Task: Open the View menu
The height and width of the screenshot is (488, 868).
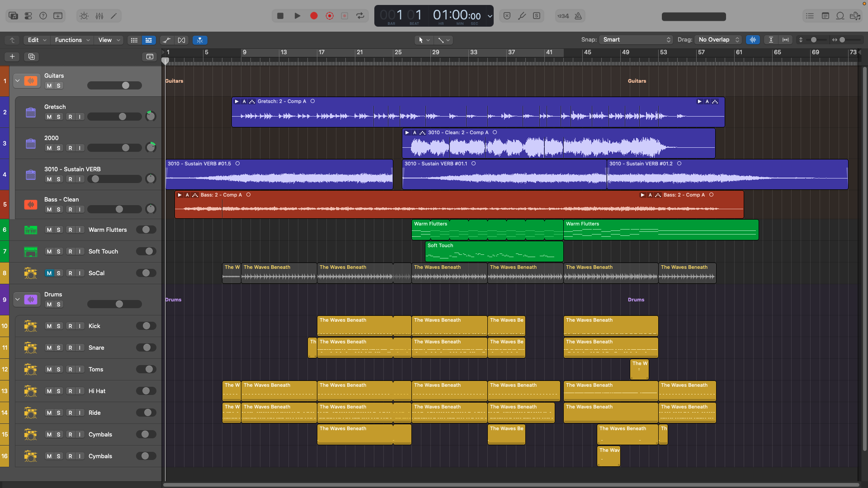Action: pyautogui.click(x=109, y=40)
